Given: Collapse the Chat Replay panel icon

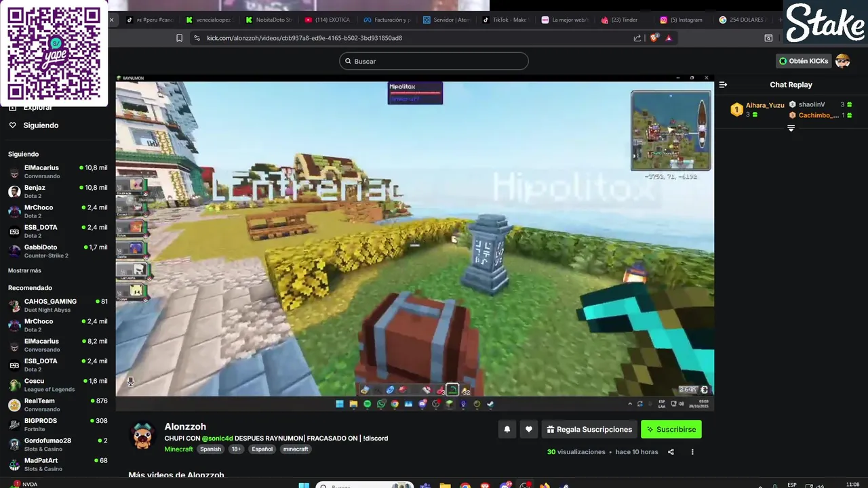Looking at the screenshot, I should point(723,85).
